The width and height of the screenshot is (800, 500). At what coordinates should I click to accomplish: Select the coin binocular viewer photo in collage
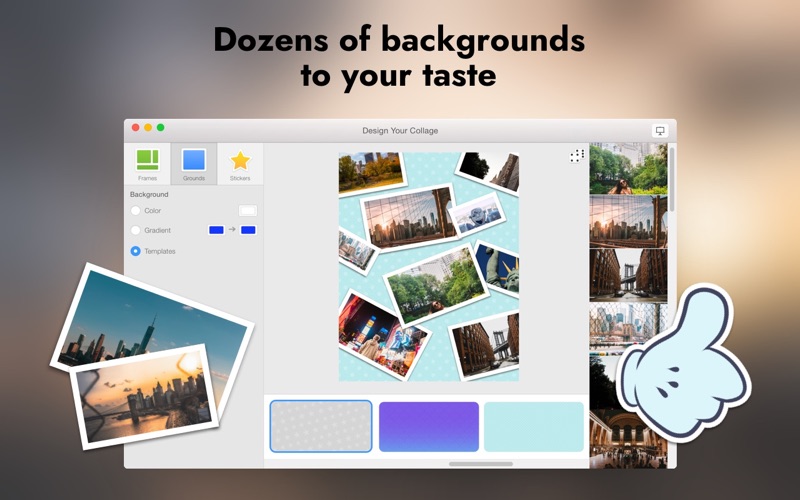point(477,214)
